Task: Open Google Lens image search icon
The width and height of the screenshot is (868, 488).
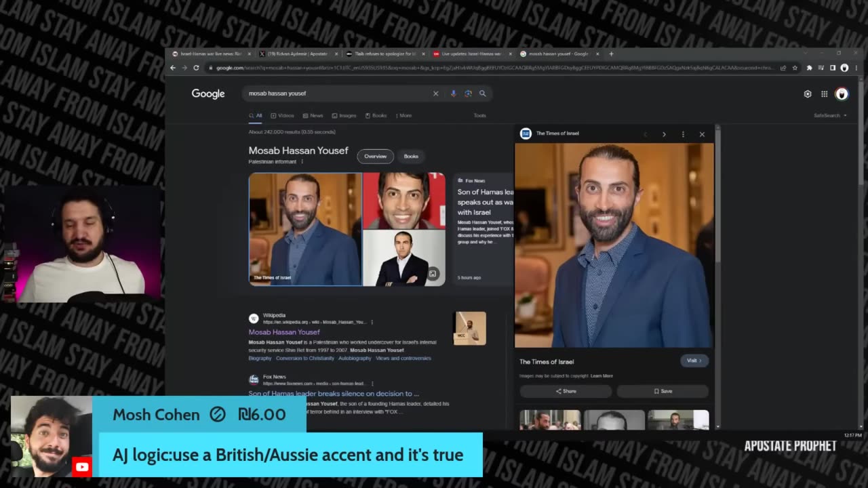Action: point(468,94)
